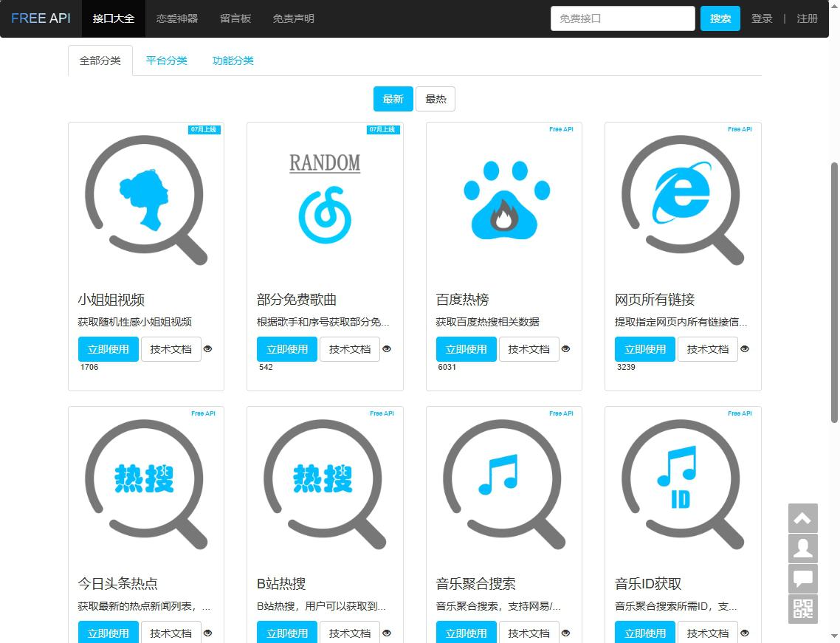Image resolution: width=840 pixels, height=643 pixels.
Task: Open the 小姐姐视频 magnifier thumbnail
Action: coord(145,200)
